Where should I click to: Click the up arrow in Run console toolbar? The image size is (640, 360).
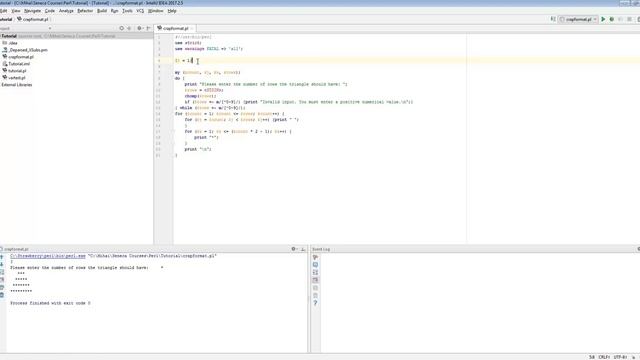[2, 257]
